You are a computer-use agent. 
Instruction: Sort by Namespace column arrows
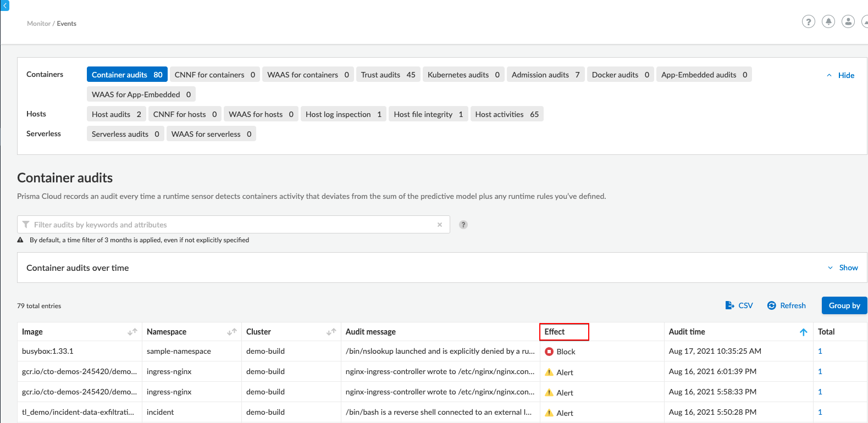pos(232,332)
